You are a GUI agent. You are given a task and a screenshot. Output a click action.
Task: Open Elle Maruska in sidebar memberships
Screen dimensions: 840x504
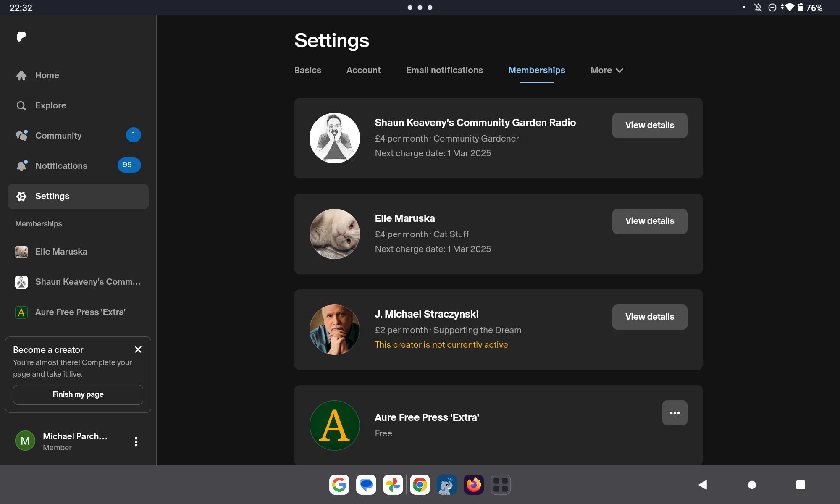coord(61,252)
